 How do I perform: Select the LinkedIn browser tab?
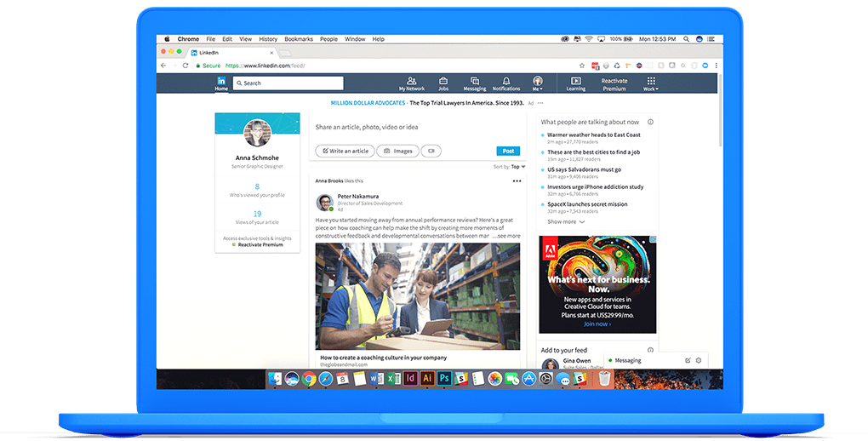pyautogui.click(x=231, y=53)
